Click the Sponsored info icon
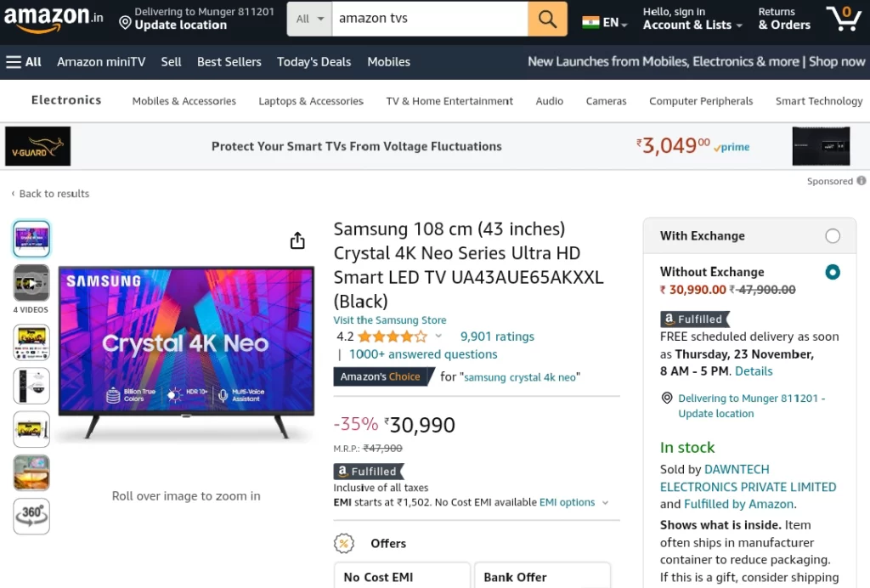The width and height of the screenshot is (870, 588). (x=862, y=181)
